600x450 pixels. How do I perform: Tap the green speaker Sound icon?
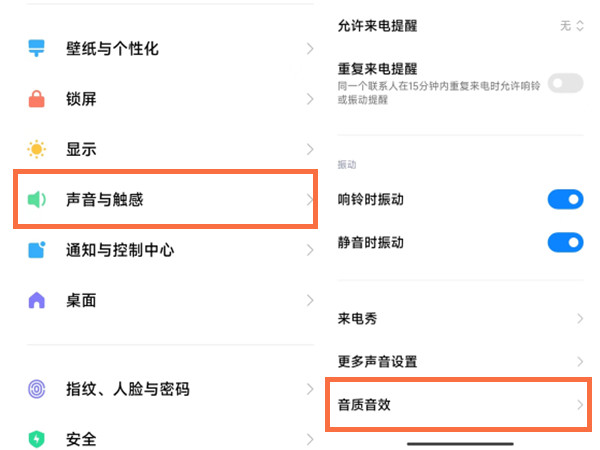[37, 200]
